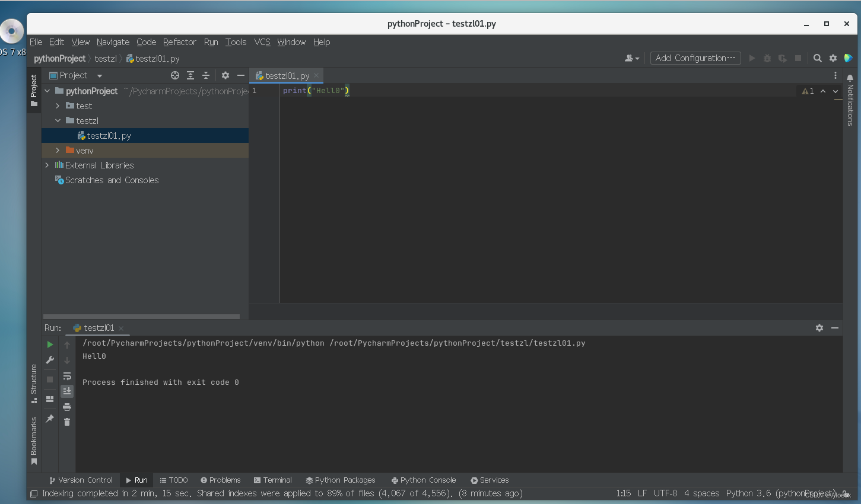This screenshot has width=861, height=504.
Task: Open the user account icon menu
Action: 632,58
